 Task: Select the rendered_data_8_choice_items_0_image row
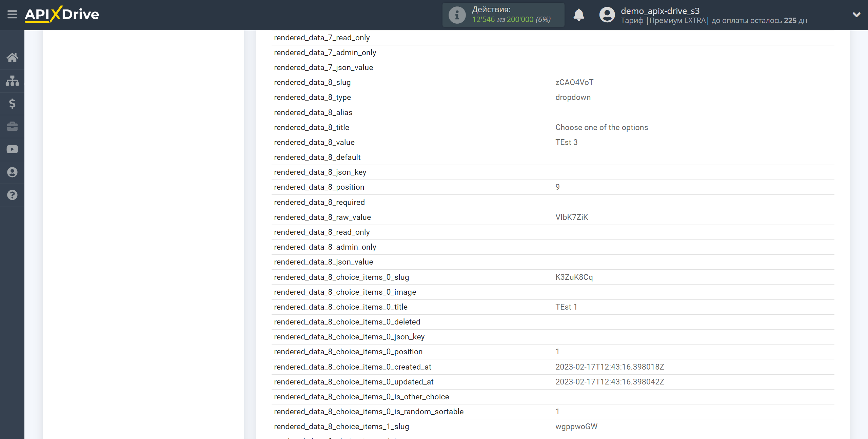tap(553, 292)
